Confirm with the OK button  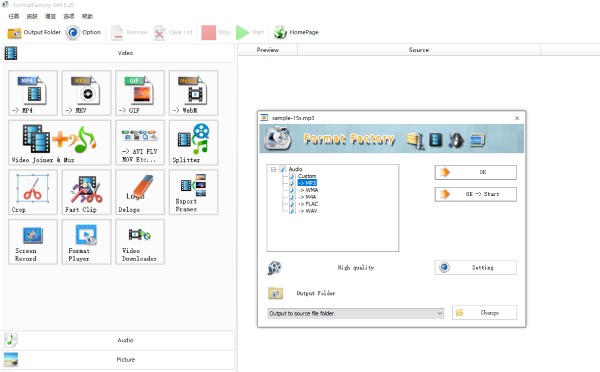476,172
